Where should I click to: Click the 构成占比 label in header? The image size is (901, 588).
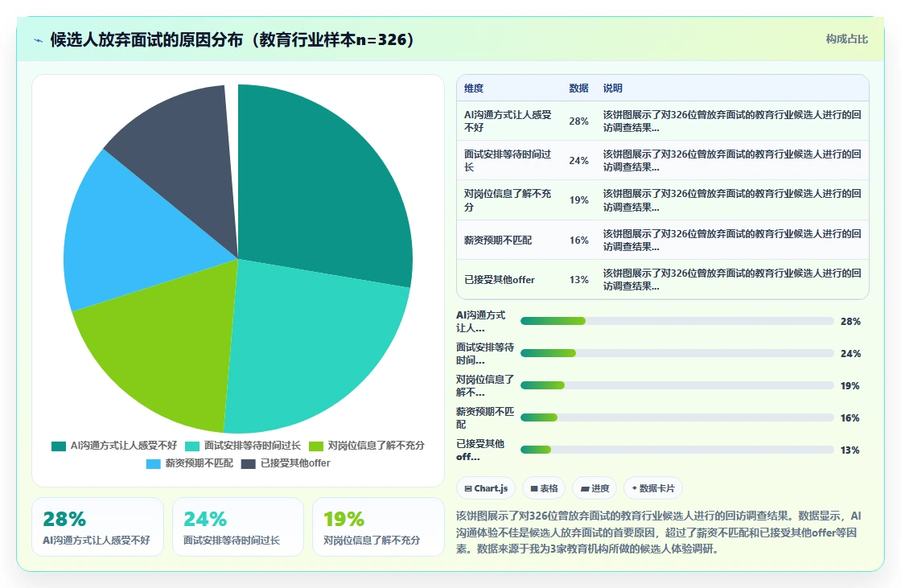tap(846, 39)
